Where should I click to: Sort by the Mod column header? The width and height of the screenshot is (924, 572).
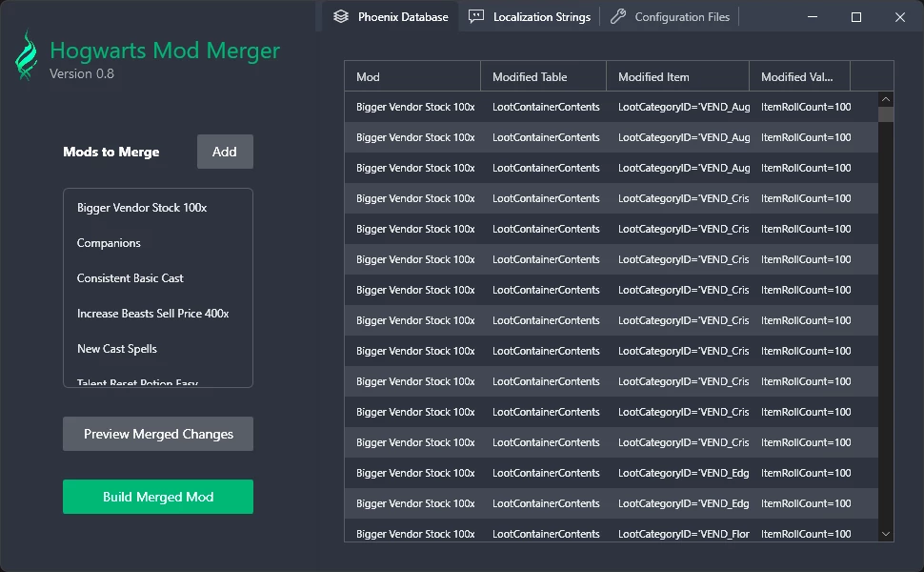pos(412,76)
